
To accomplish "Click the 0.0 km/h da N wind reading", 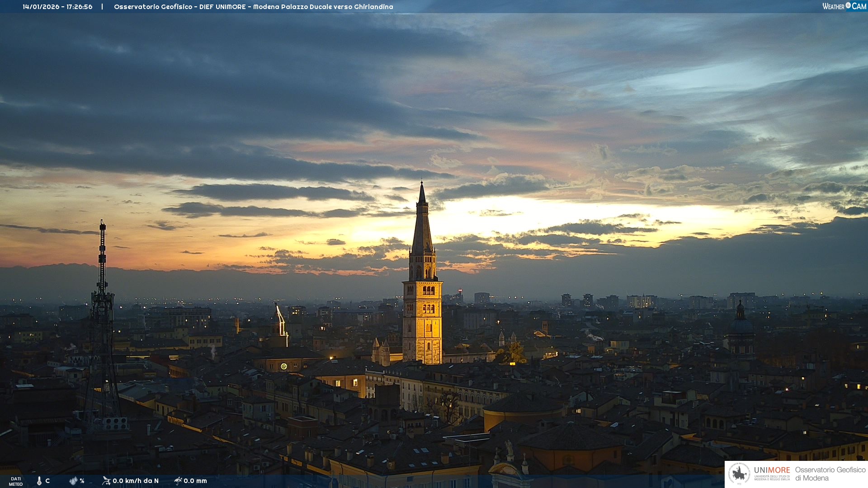I will click(x=136, y=481).
